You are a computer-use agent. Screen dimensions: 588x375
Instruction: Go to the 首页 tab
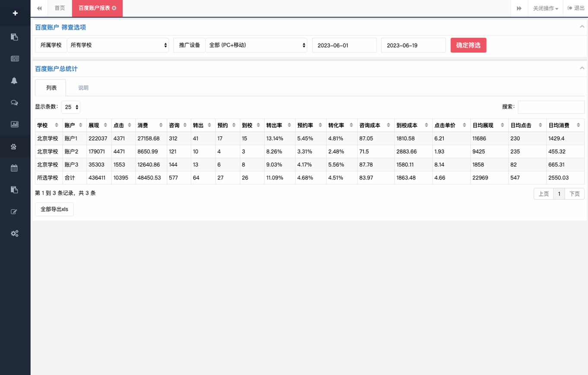tap(60, 8)
